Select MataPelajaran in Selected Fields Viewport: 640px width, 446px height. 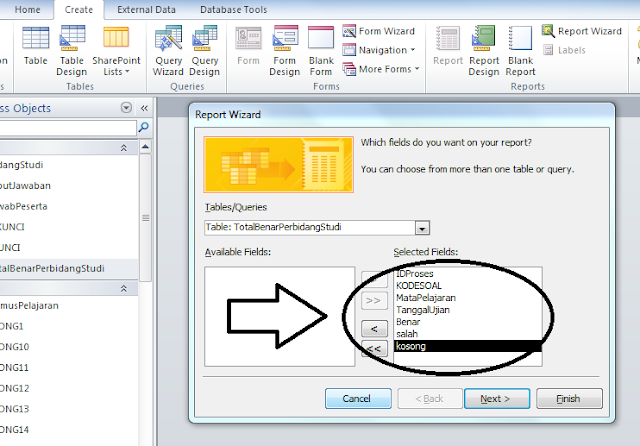click(x=467, y=298)
